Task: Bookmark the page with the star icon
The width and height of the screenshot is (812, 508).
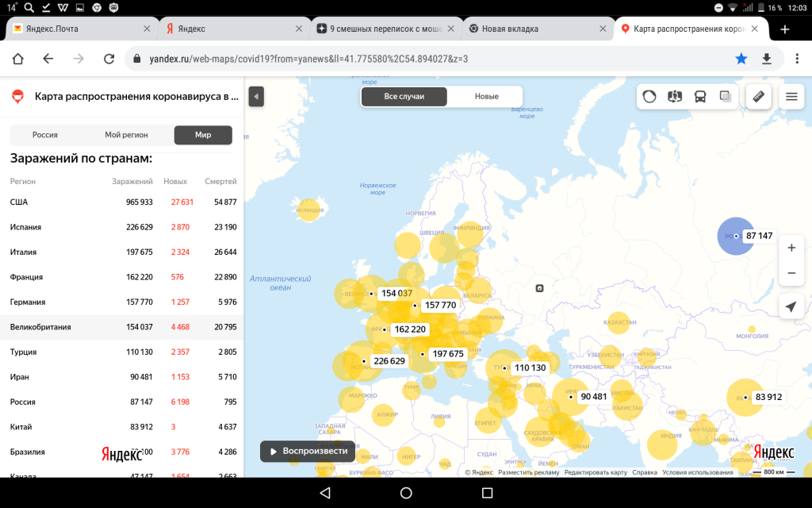Action: pos(741,59)
